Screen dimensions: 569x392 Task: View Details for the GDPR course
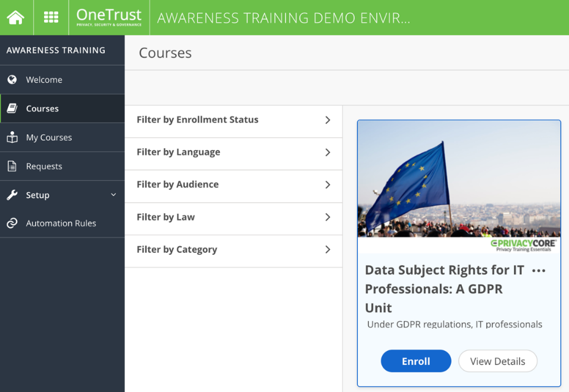coord(497,361)
